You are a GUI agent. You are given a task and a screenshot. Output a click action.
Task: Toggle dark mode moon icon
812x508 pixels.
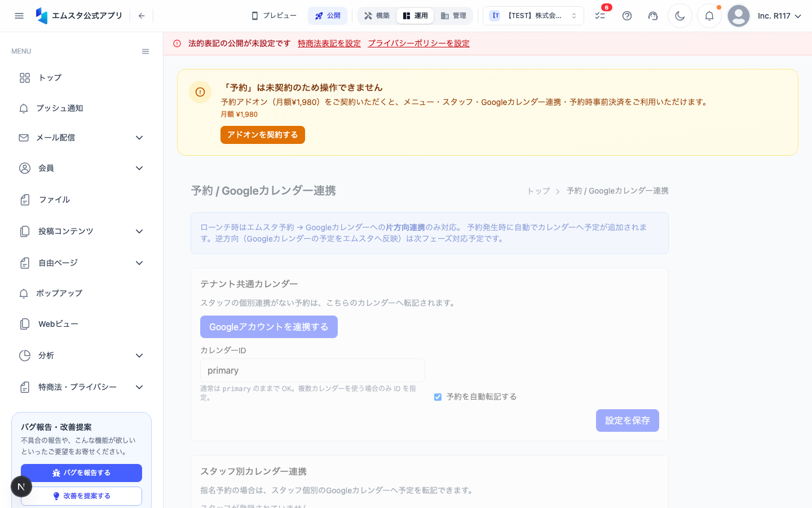680,16
